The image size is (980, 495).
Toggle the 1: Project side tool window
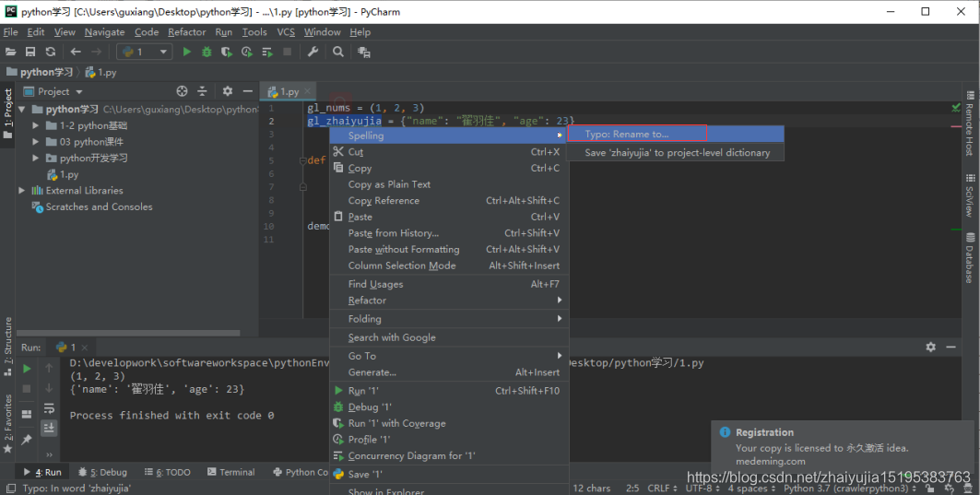click(x=7, y=114)
